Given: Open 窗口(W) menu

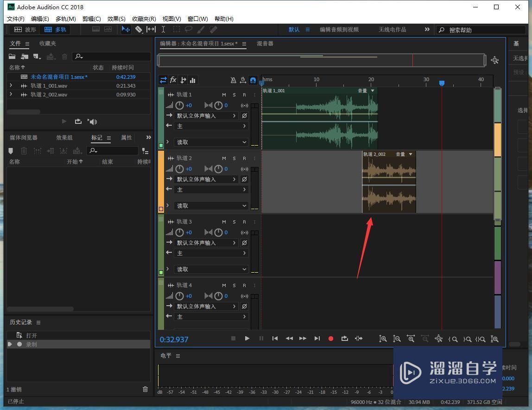Looking at the screenshot, I should point(198,19).
